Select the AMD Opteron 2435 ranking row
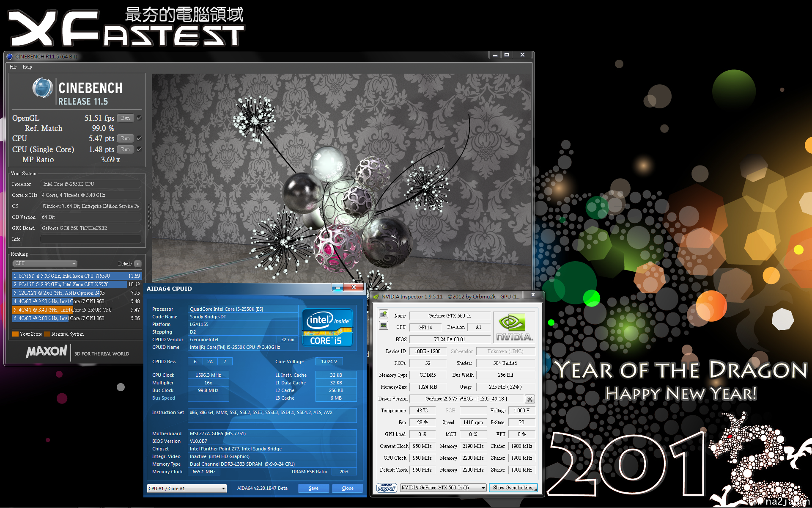 77,293
